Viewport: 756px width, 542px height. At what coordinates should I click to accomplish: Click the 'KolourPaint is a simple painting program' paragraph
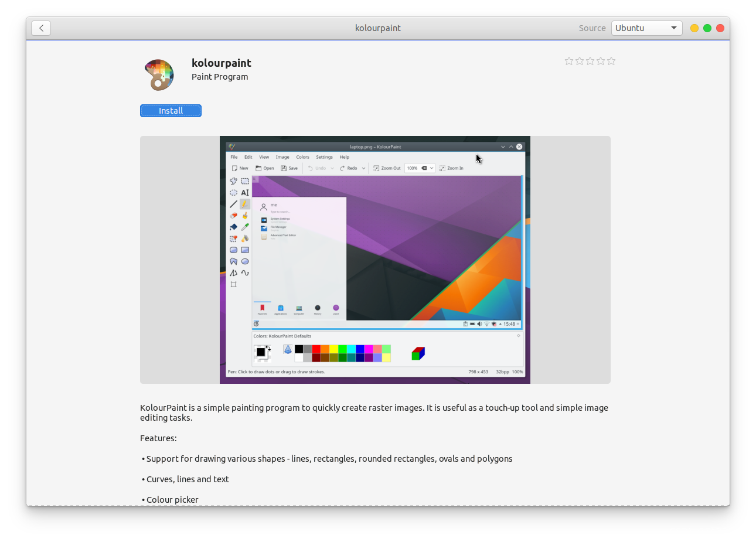pyautogui.click(x=374, y=413)
